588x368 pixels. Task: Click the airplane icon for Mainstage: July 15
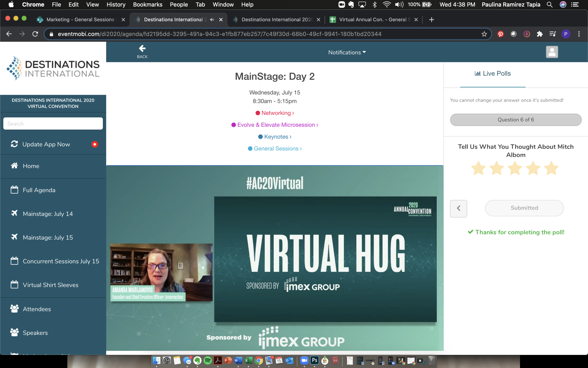pos(14,237)
